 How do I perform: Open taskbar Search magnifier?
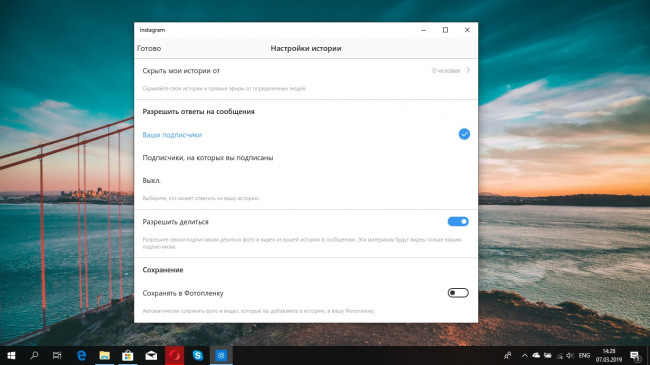(34, 355)
